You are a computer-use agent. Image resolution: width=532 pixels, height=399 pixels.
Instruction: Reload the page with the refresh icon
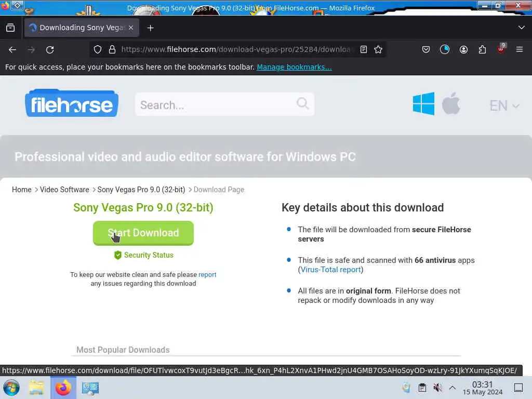coord(50,50)
